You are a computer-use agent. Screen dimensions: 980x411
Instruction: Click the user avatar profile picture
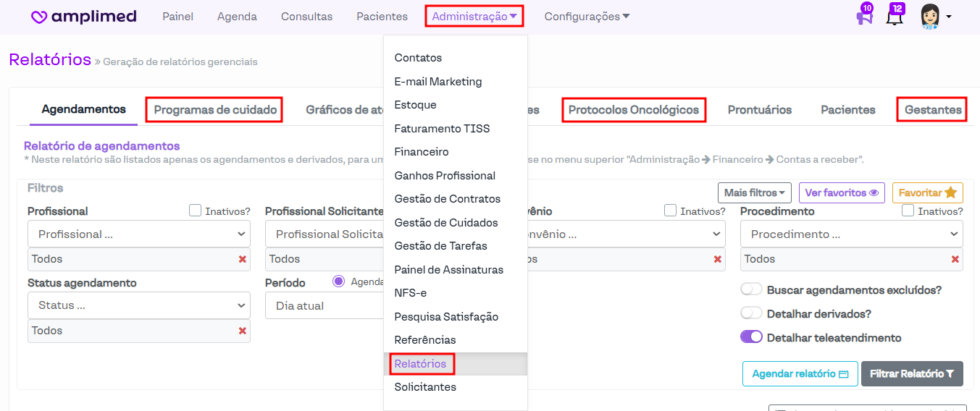(x=930, y=16)
